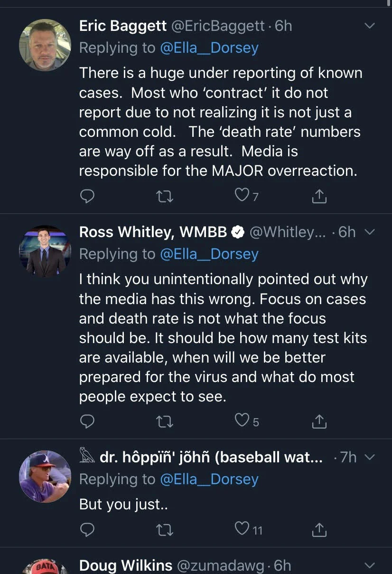Share Ross Whitley's tweet
This screenshot has height=574, width=392.
(319, 421)
